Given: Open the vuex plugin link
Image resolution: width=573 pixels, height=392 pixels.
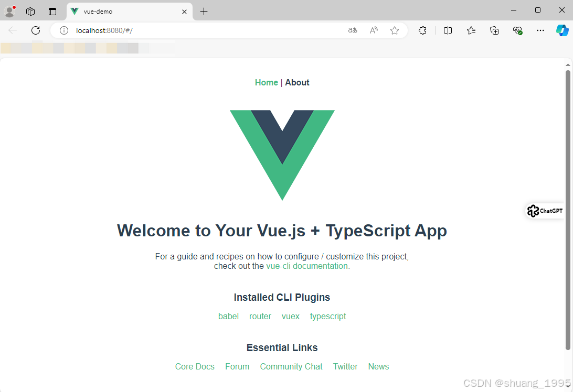Looking at the screenshot, I should 291,316.
